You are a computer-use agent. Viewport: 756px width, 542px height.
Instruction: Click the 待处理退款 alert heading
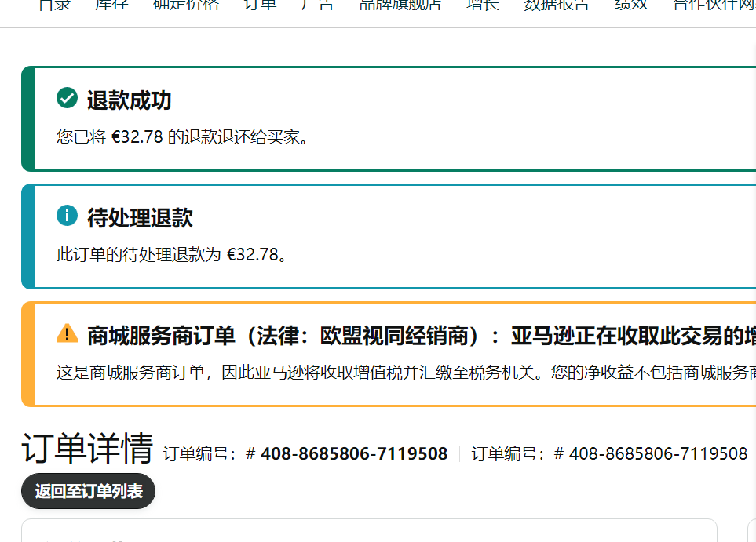(140, 217)
